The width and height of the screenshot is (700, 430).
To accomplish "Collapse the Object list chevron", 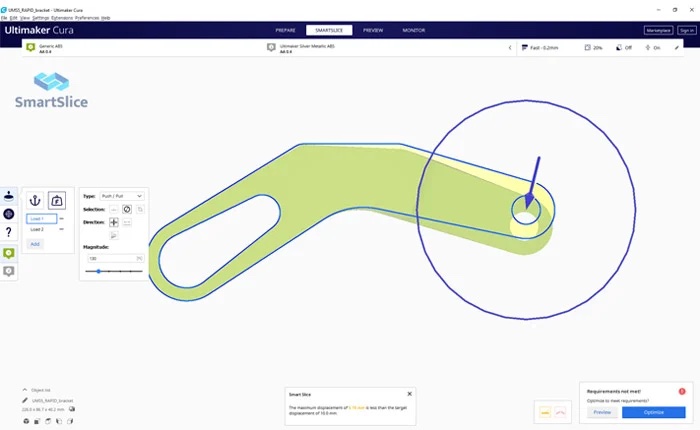I will pyautogui.click(x=25, y=390).
